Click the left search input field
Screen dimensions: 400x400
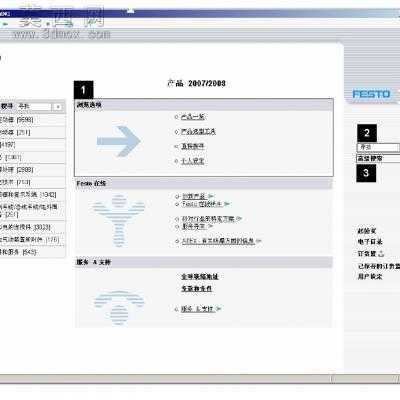pyautogui.click(x=34, y=107)
